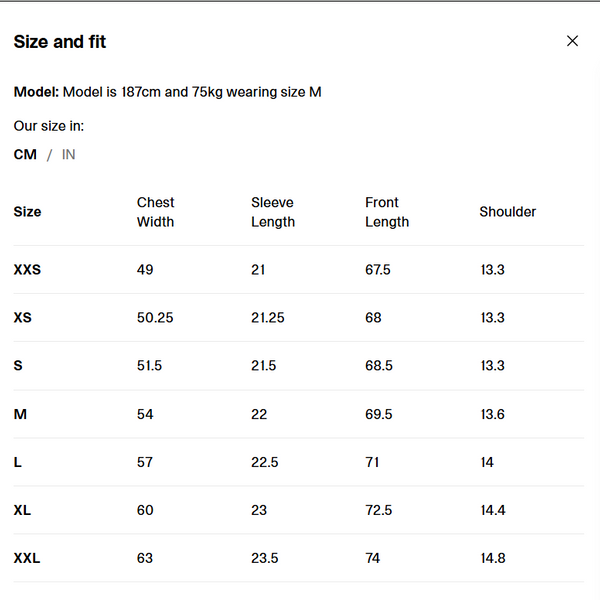Close the Size and fit panel

[572, 41]
